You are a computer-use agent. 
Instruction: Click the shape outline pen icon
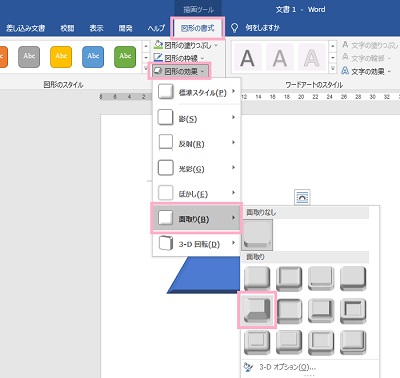pos(158,58)
